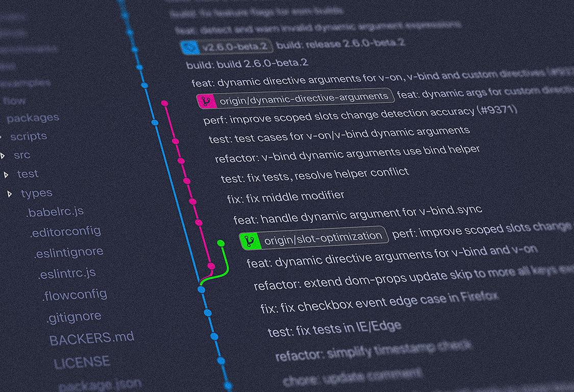This screenshot has width=574, height=392.
Task: Select commit 'build: build 2.6.0-beta.2'
Action: tap(247, 64)
